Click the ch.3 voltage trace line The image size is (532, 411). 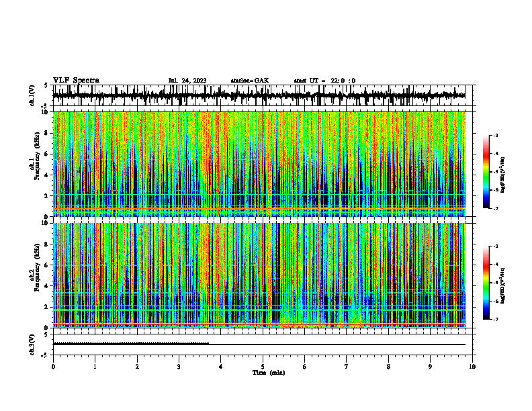point(259,345)
